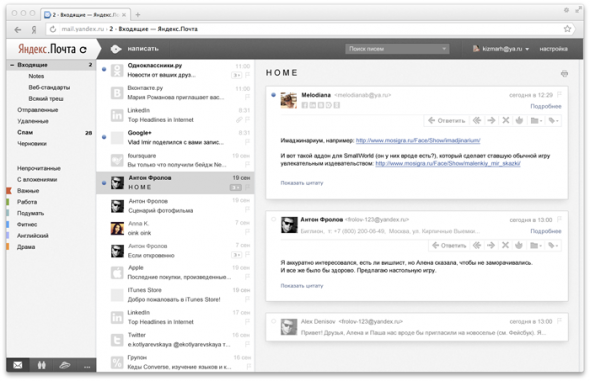Screen dimensions: 590x381
Task: Collapse the Входящие folder tree
Action: tap(12, 65)
